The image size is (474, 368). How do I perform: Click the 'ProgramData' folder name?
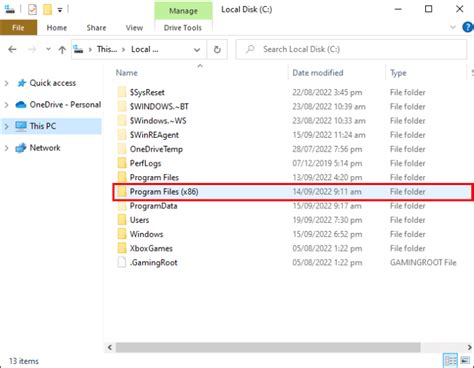pyautogui.click(x=153, y=206)
